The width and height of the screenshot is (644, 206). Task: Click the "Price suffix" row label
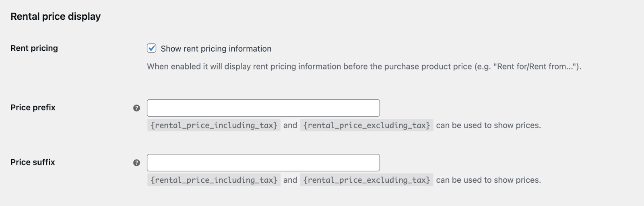(x=33, y=162)
